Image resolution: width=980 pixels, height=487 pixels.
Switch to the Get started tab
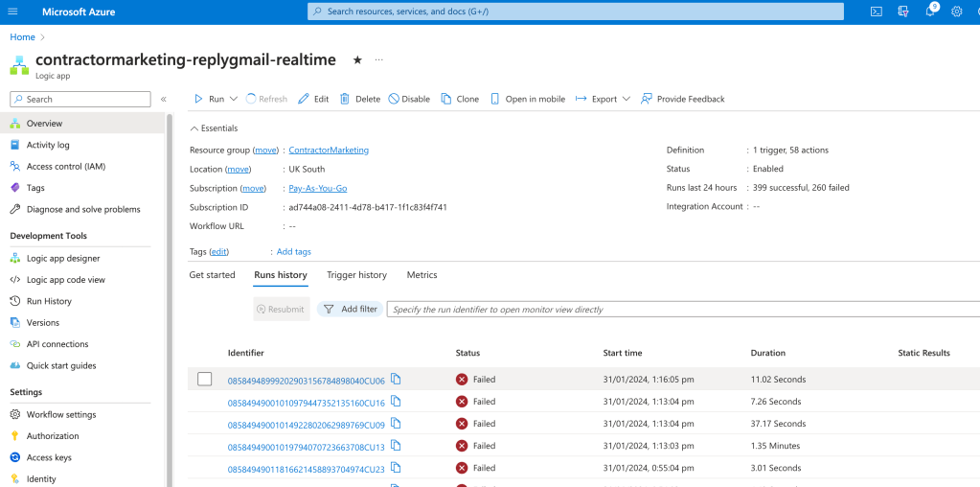(x=213, y=275)
